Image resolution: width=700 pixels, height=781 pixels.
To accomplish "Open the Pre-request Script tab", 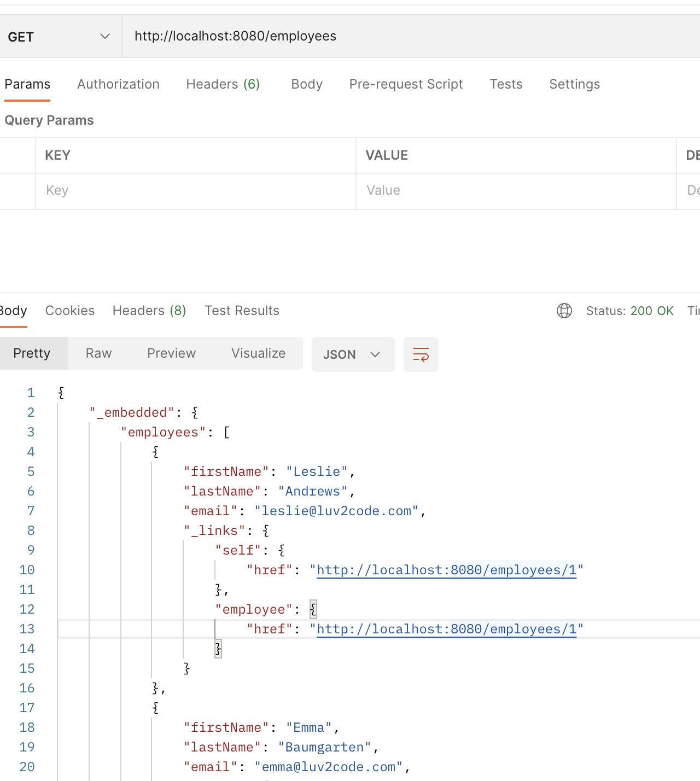I will click(406, 84).
